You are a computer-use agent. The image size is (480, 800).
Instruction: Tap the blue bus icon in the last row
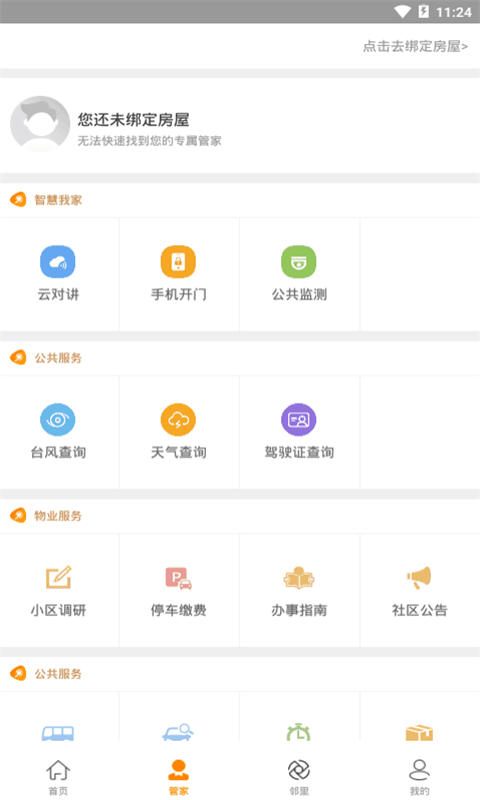[58, 733]
